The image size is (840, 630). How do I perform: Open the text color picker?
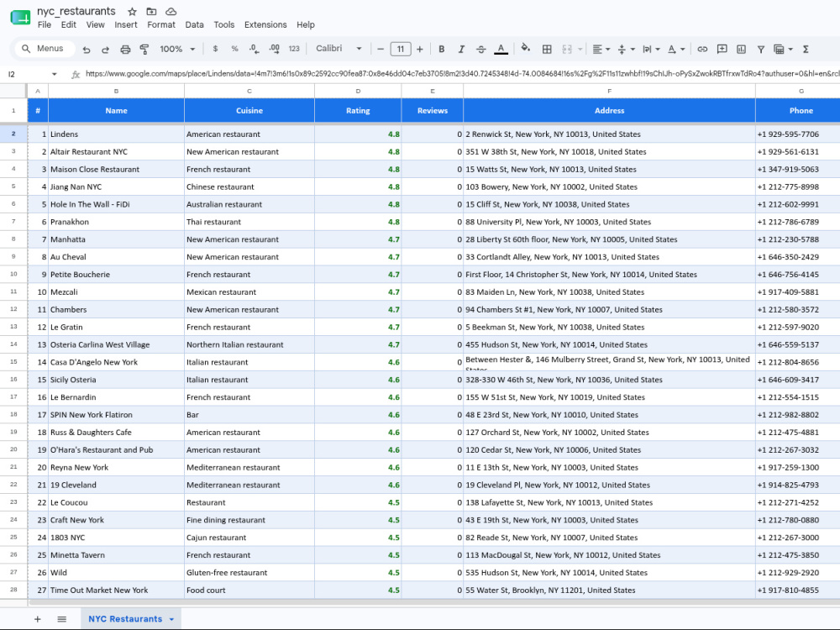click(x=501, y=49)
